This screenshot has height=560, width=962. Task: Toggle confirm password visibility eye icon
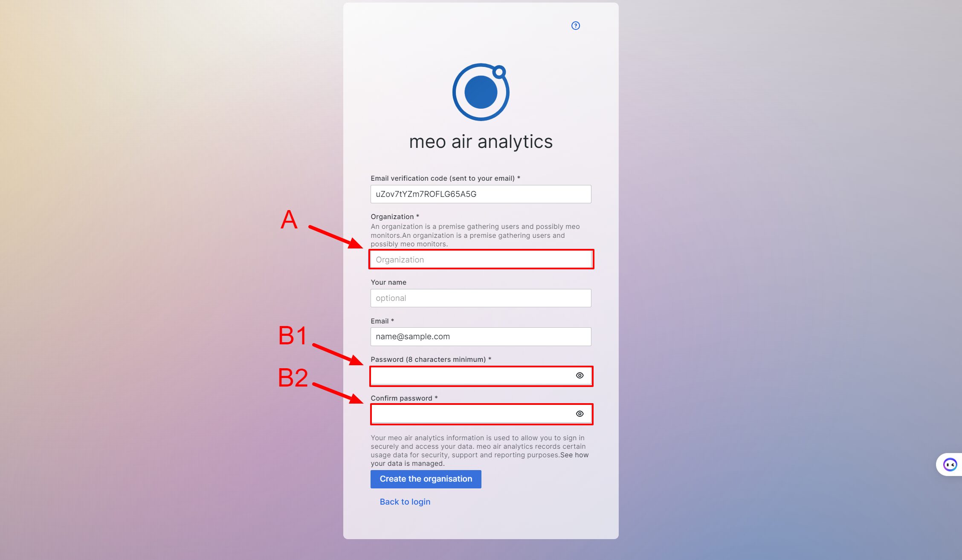pyautogui.click(x=580, y=413)
